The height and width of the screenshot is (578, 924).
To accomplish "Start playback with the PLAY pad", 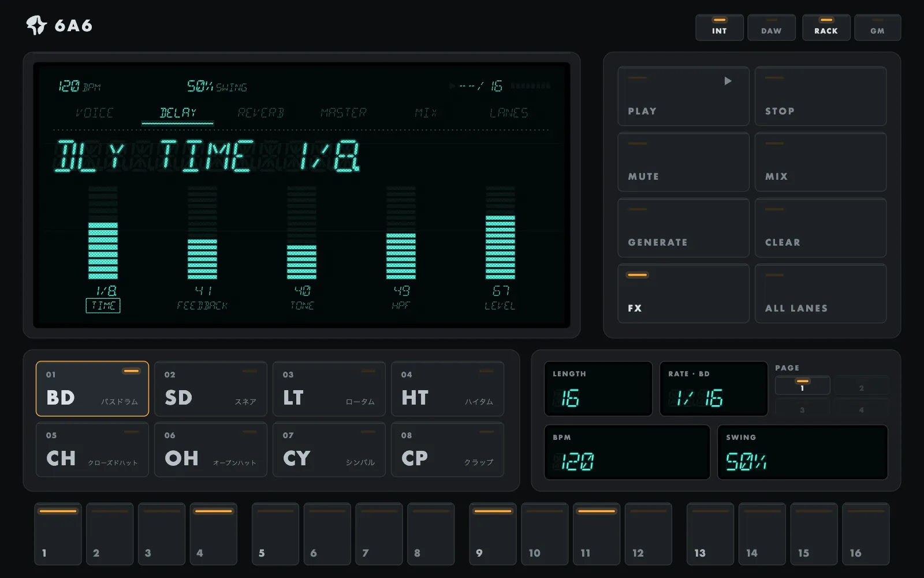I will [x=683, y=96].
